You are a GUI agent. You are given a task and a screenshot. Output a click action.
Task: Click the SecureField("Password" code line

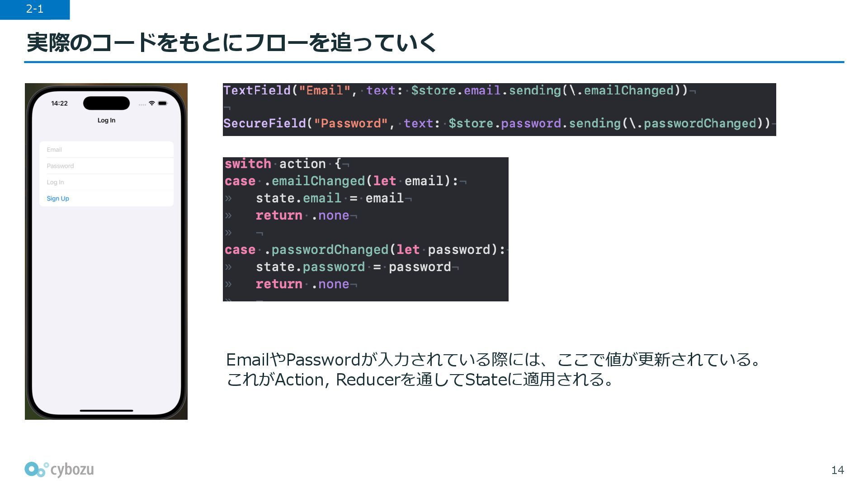pos(497,123)
